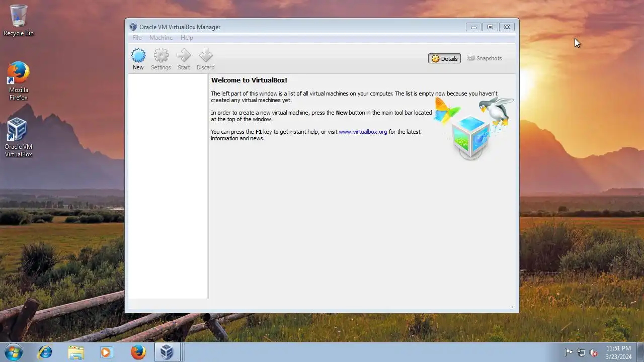Minimize the VirtualBox Manager window
The image size is (644, 362).
(473, 27)
